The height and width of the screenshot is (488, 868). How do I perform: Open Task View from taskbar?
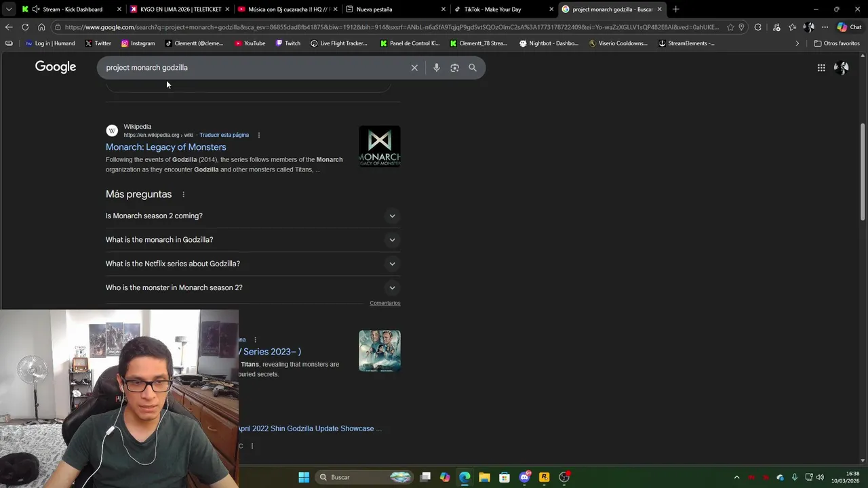pos(425,477)
